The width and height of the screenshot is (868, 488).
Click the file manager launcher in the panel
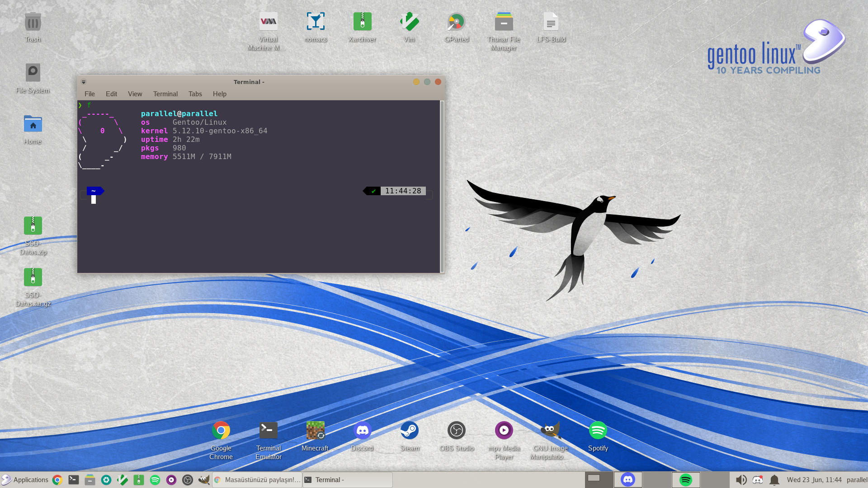[x=90, y=480]
